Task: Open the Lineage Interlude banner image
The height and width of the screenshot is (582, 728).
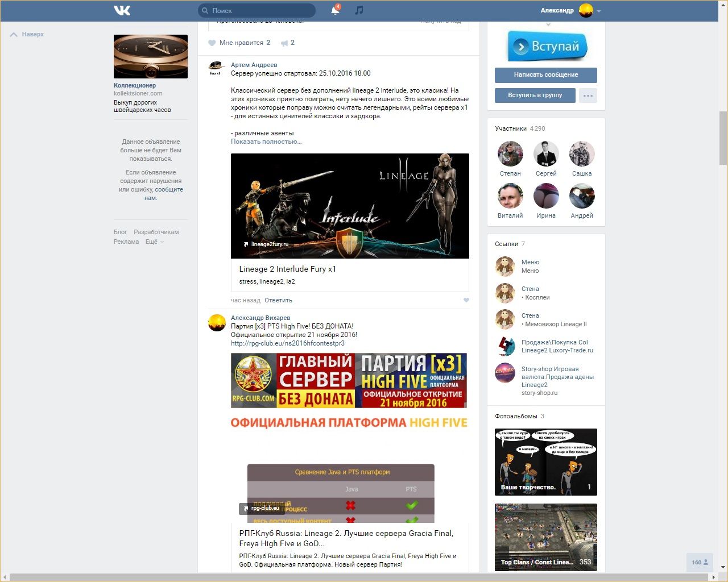Action: tap(350, 206)
